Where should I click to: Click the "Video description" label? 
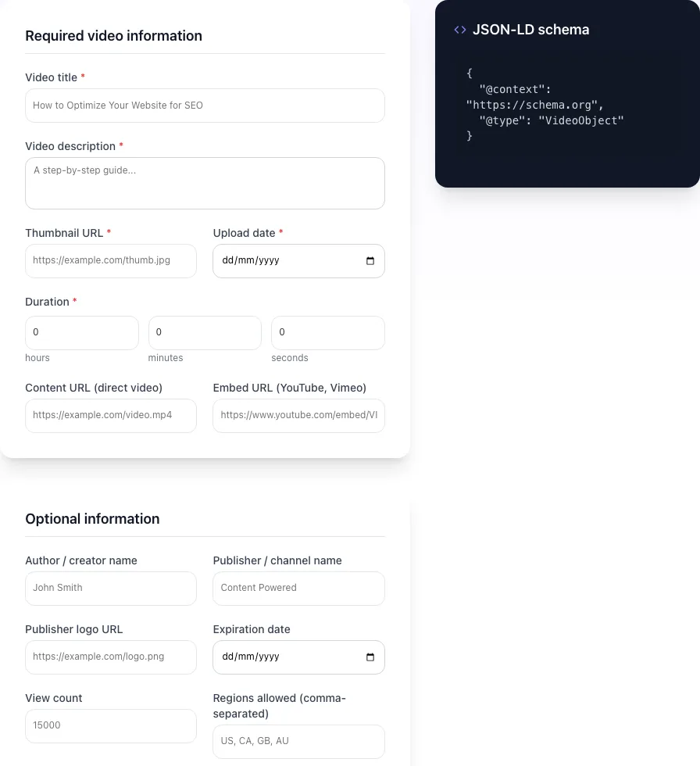70,147
